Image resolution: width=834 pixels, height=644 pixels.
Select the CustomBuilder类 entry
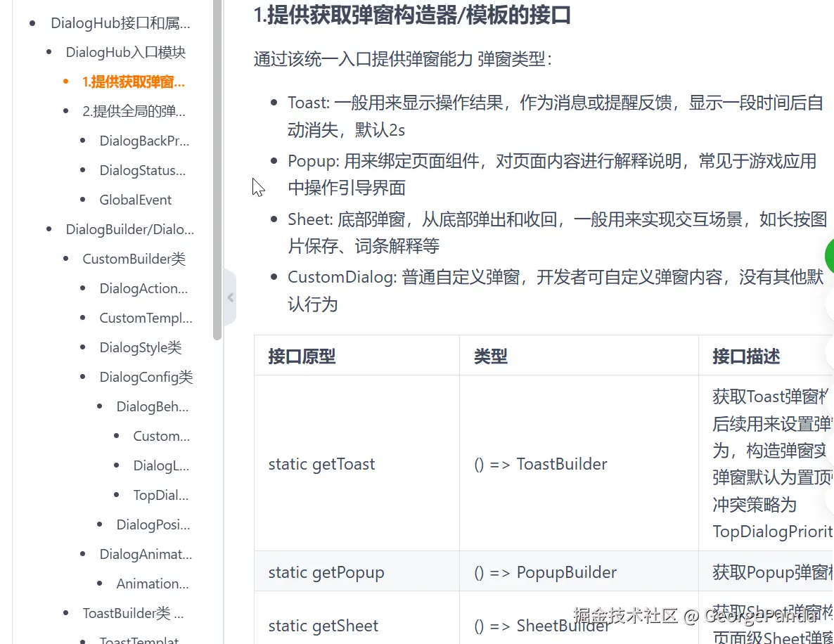(134, 259)
